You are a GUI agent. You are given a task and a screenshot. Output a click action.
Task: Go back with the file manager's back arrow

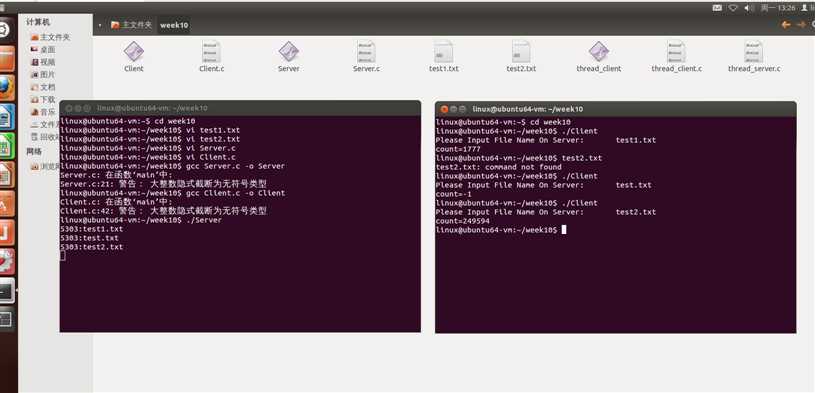click(786, 24)
